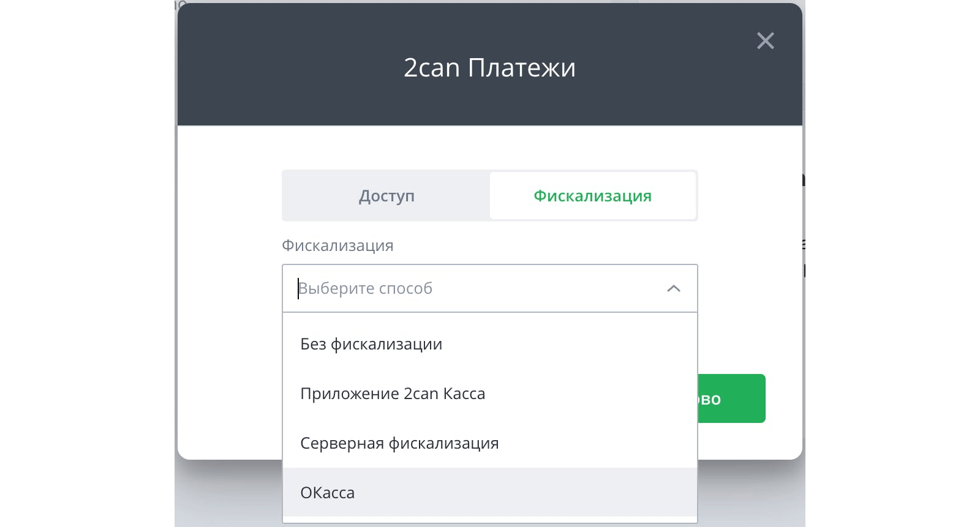Switch to the Доступ tab
This screenshot has width=980, height=527.
pos(386,196)
